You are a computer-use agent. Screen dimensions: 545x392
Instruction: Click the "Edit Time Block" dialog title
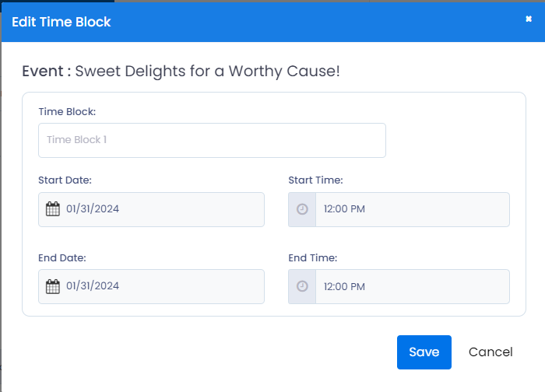click(x=62, y=22)
